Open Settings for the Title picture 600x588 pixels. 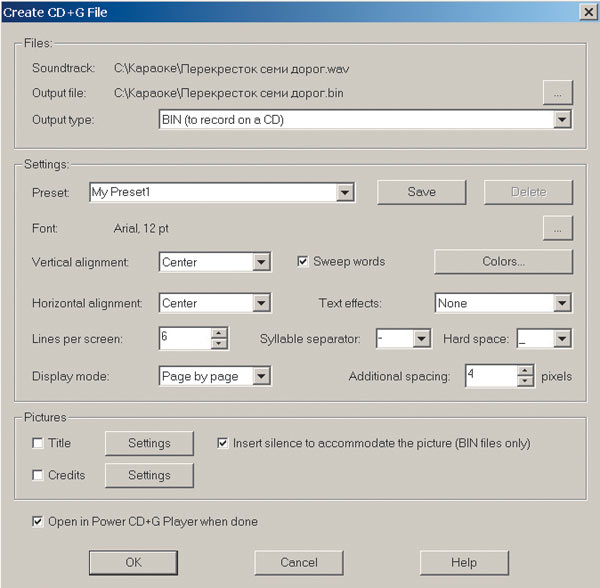[x=149, y=443]
